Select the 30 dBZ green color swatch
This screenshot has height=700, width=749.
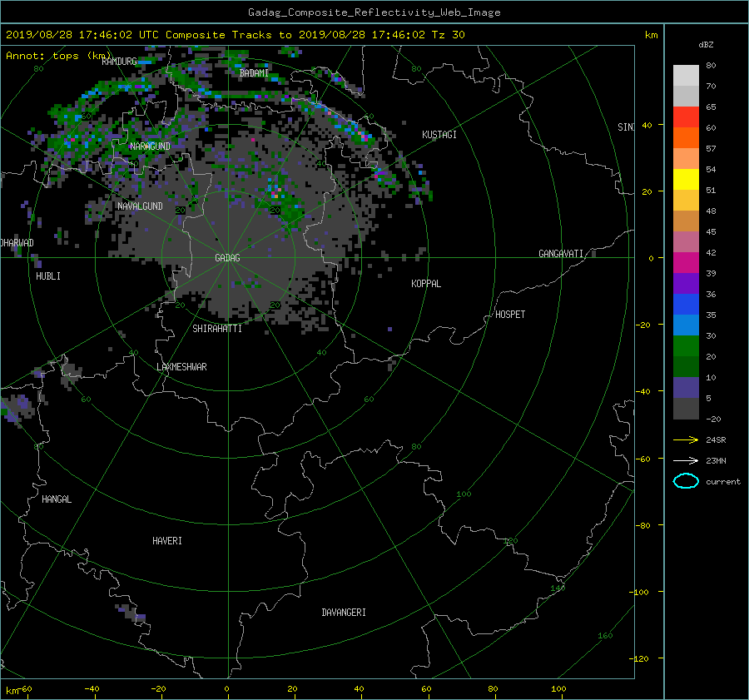click(686, 346)
